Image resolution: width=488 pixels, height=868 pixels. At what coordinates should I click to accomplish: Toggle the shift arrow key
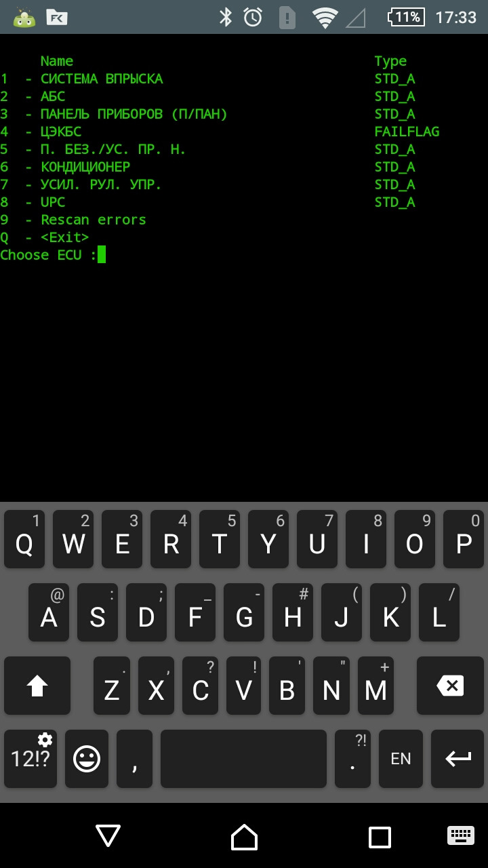coord(37,686)
